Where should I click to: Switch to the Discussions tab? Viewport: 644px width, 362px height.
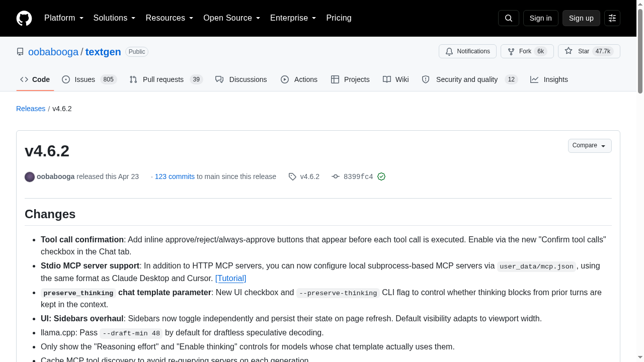(241, 79)
